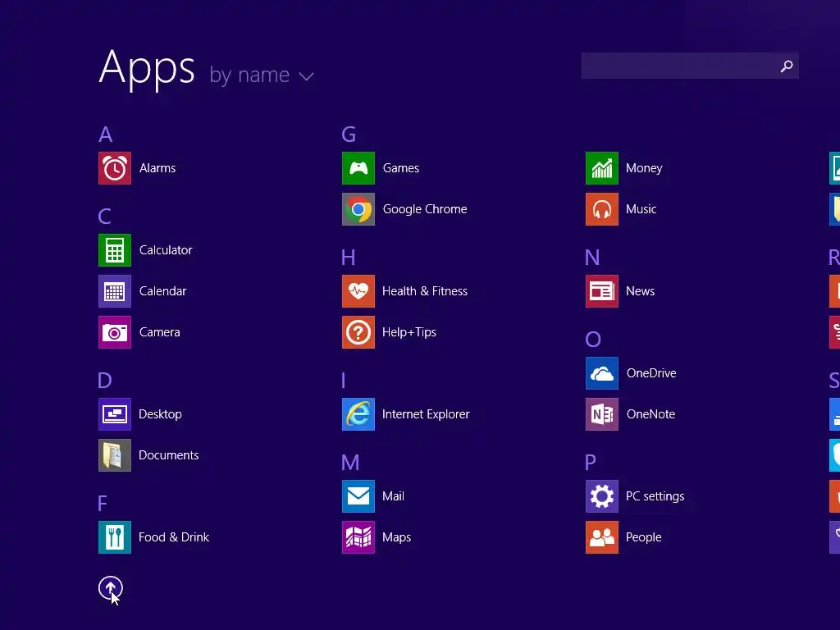Select the letter P group header
This screenshot has height=630, width=840.
(x=591, y=462)
